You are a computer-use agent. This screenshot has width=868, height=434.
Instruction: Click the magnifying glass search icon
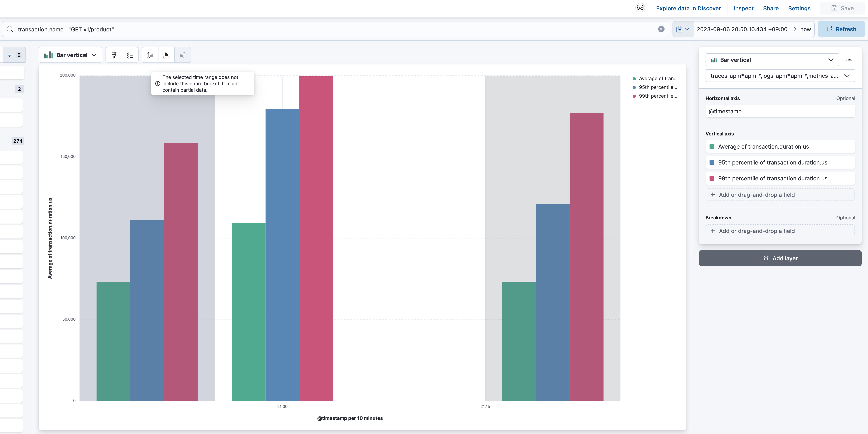pyautogui.click(x=10, y=29)
